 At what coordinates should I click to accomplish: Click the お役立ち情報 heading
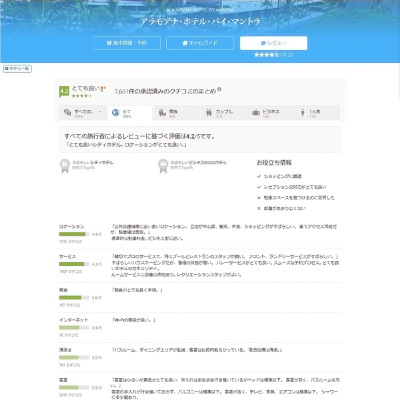(274, 163)
